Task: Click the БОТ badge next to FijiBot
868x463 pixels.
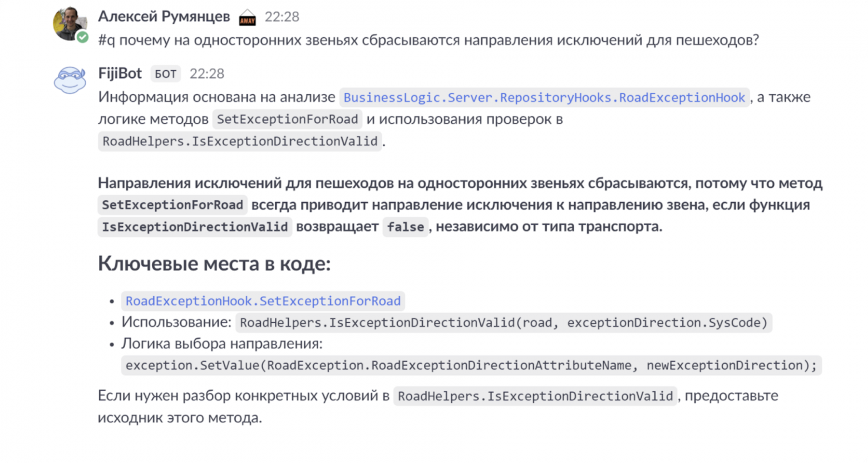Action: (165, 73)
